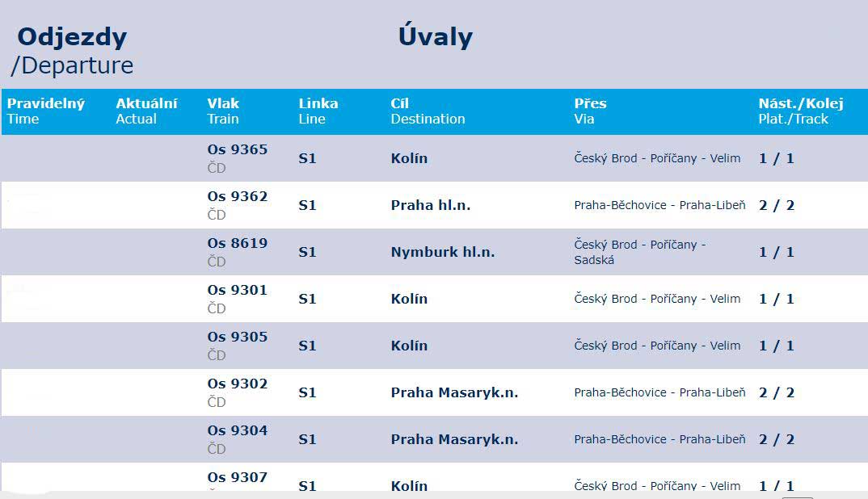Select train Os 9365 to Kolín
Viewport: 868px width, 499px height.
pyautogui.click(x=435, y=158)
